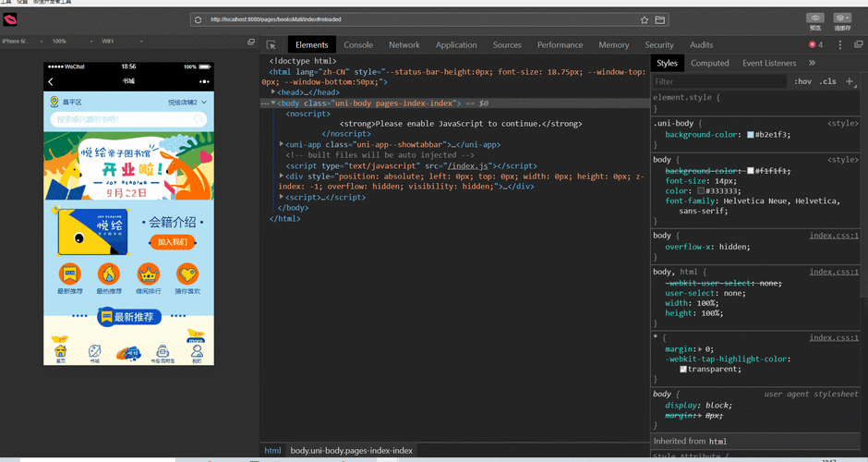Click the eye preview icon at top right
868x462 pixels.
pos(814,18)
